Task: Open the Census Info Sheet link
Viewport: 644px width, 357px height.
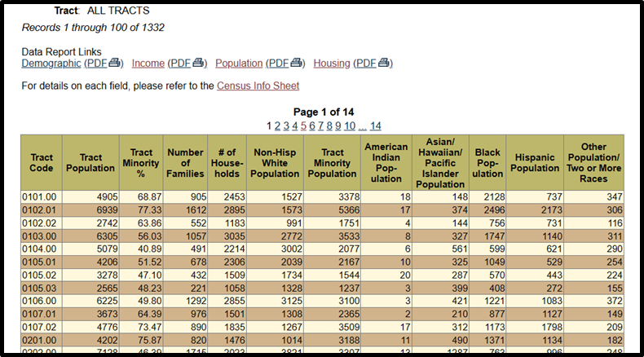Action: [x=258, y=86]
